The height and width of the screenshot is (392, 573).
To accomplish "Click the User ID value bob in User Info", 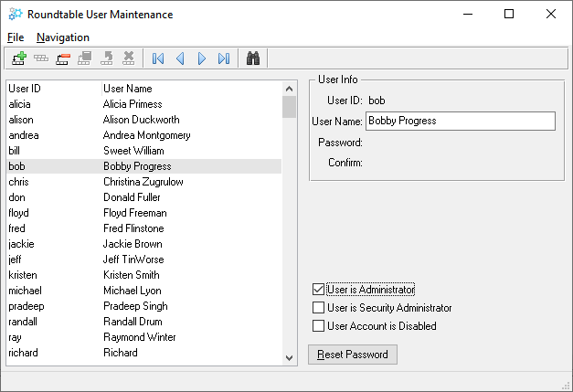I will pyautogui.click(x=377, y=101).
